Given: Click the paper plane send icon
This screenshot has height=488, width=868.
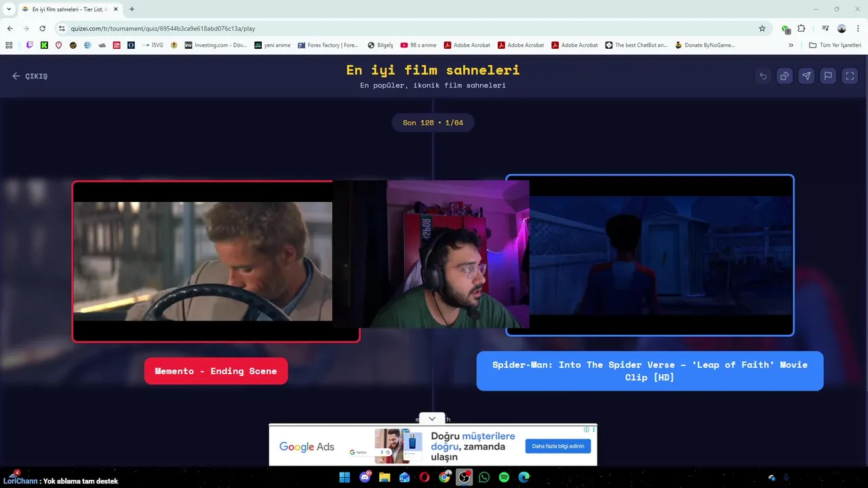Looking at the screenshot, I should pos(806,76).
